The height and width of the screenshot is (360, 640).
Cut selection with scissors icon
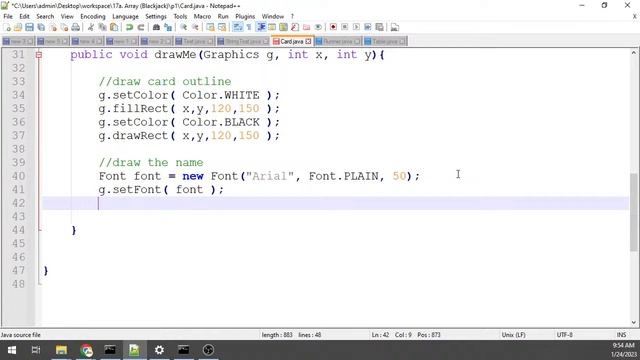pos(91,27)
